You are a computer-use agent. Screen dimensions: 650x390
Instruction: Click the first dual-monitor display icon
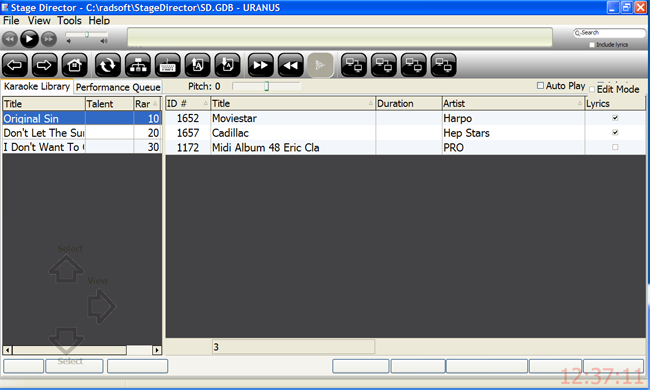(354, 65)
